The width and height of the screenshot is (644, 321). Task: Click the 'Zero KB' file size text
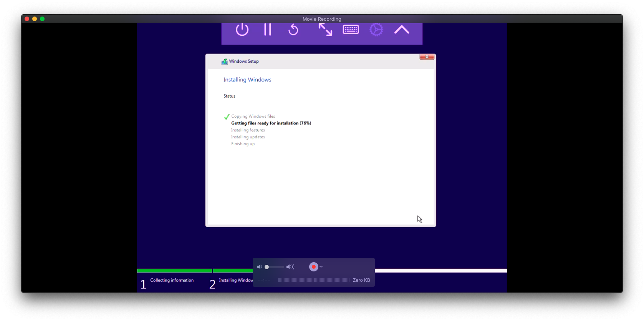click(x=361, y=280)
